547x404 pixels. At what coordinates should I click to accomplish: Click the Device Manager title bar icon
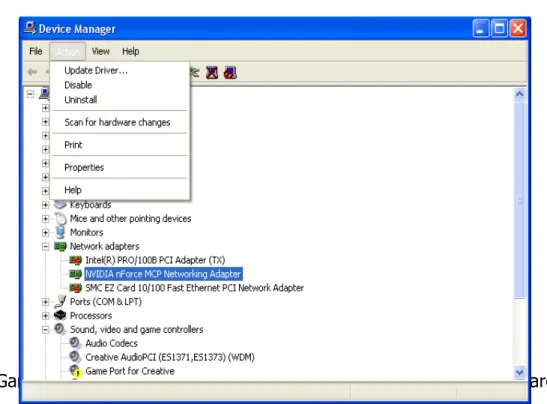(x=30, y=28)
